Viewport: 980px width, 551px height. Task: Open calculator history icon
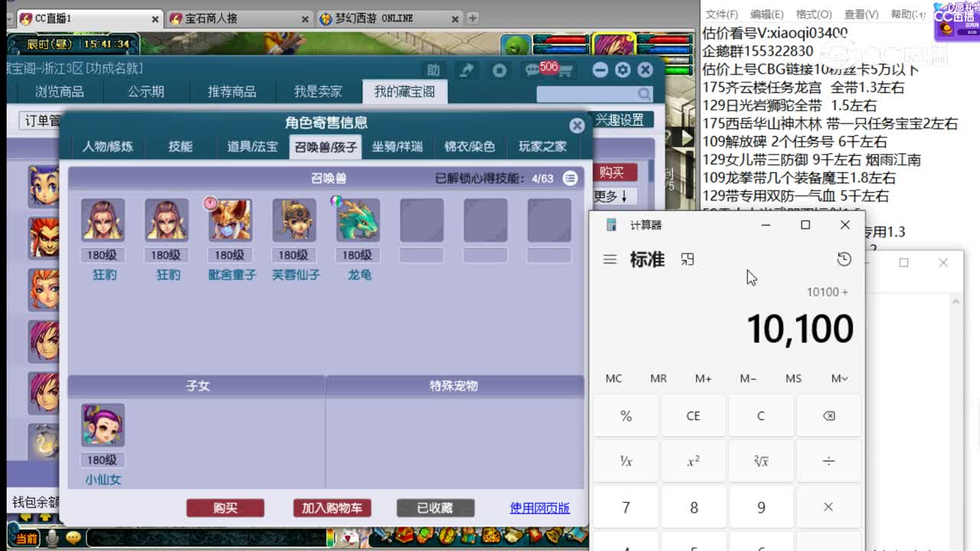click(x=844, y=259)
